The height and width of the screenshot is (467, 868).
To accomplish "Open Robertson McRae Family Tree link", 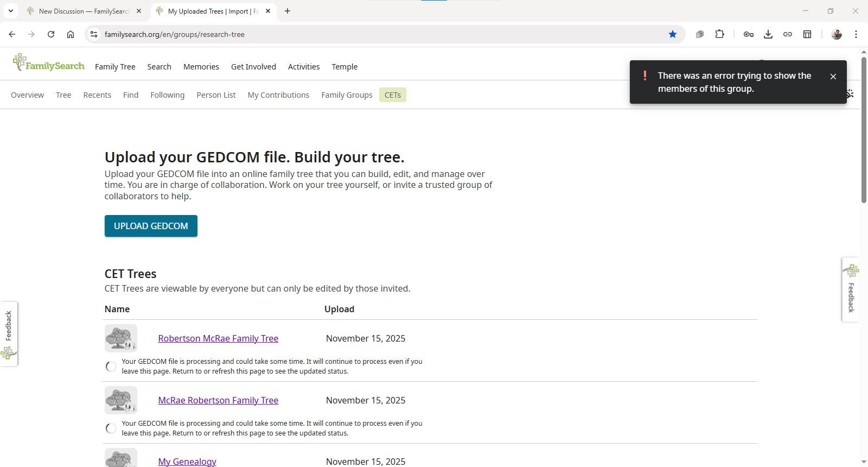I will coord(218,338).
